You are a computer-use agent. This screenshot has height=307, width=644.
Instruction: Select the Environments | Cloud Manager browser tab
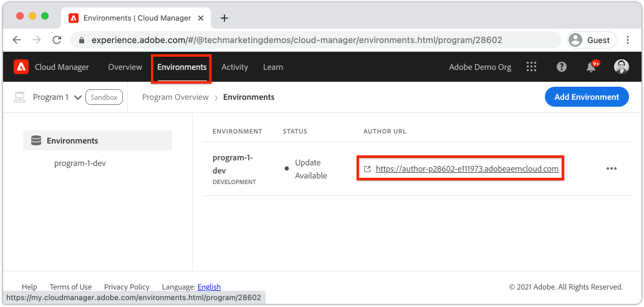pos(135,18)
